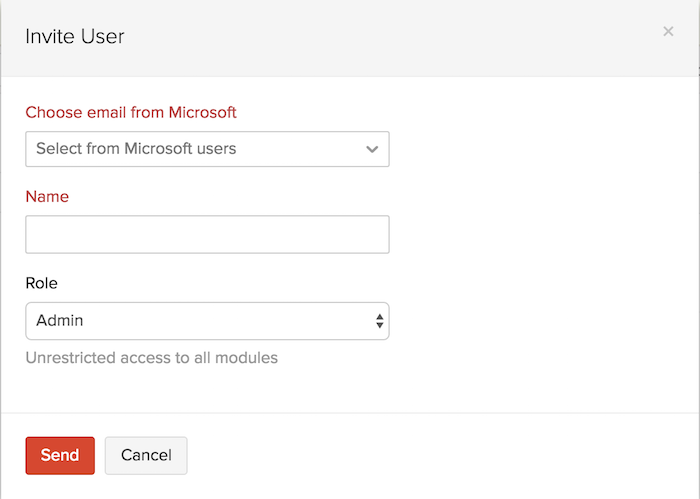This screenshot has height=499, width=700.
Task: Click the chevron in Microsoft users dropdown
Action: click(x=372, y=149)
